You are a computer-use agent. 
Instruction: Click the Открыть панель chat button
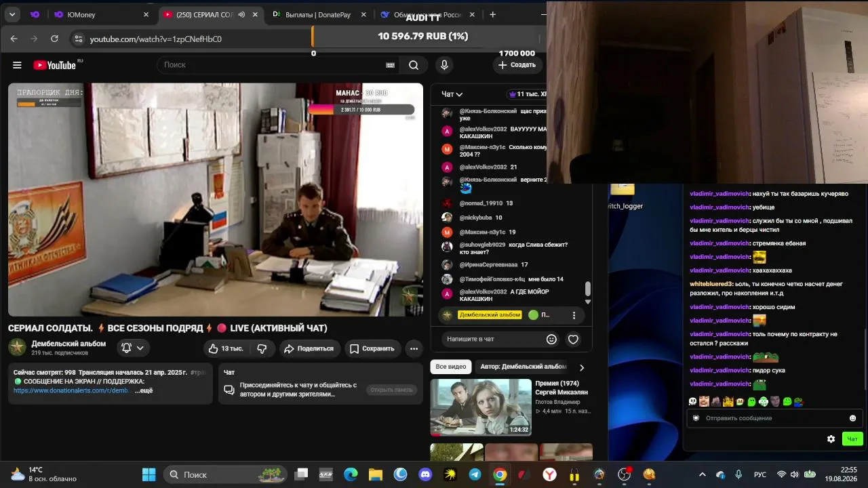[391, 390]
